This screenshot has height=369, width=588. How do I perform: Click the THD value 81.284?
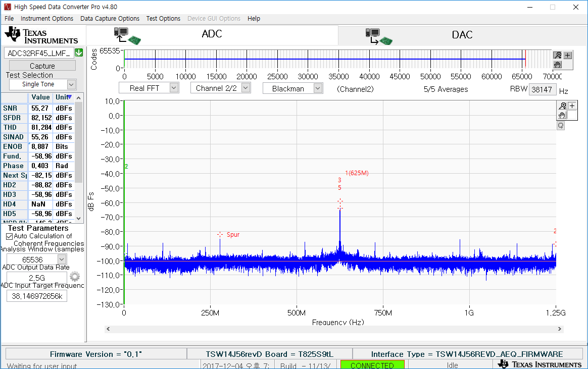pos(40,127)
